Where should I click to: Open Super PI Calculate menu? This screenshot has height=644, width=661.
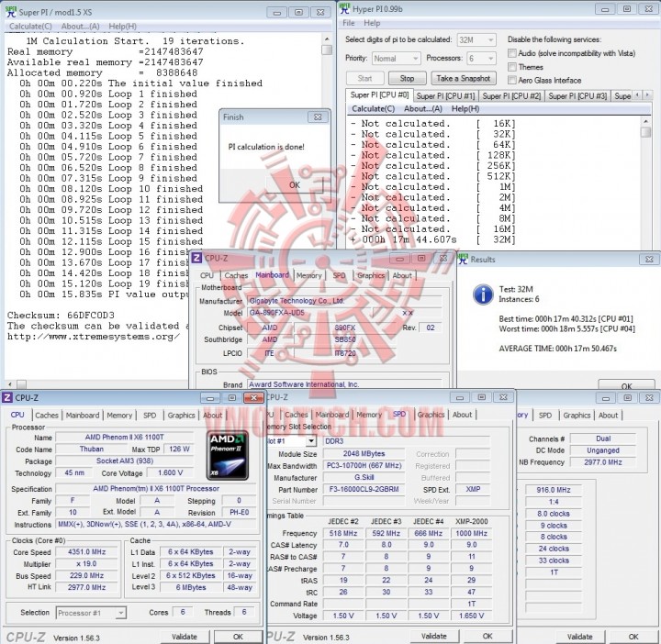click(30, 26)
